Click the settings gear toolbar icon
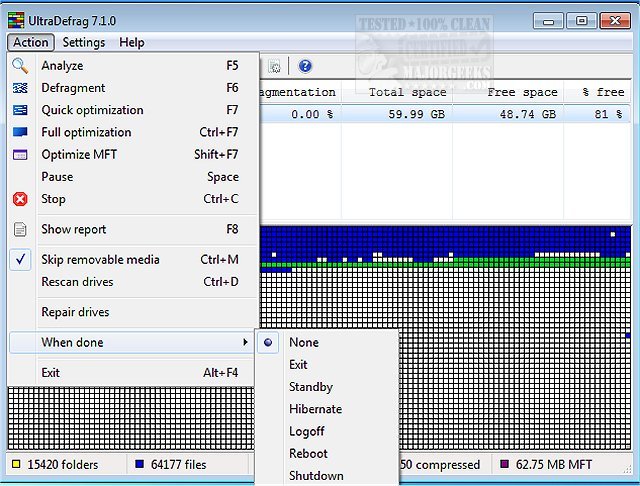 click(274, 67)
